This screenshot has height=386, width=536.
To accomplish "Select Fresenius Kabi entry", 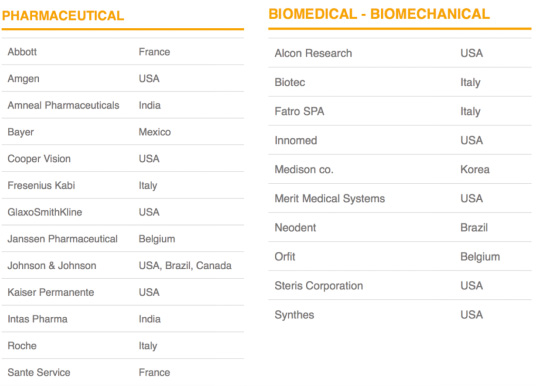I will pos(41,185).
